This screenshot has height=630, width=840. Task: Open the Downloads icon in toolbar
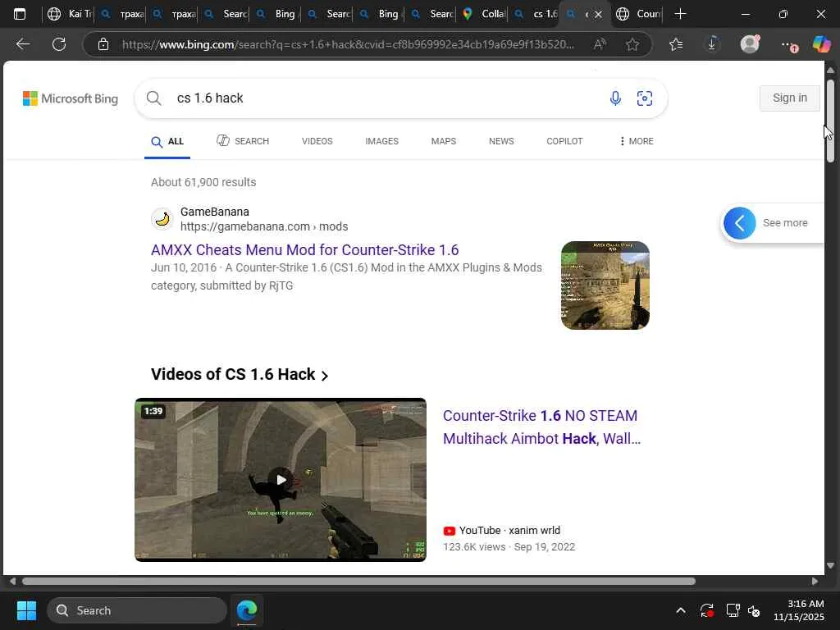[x=712, y=44]
